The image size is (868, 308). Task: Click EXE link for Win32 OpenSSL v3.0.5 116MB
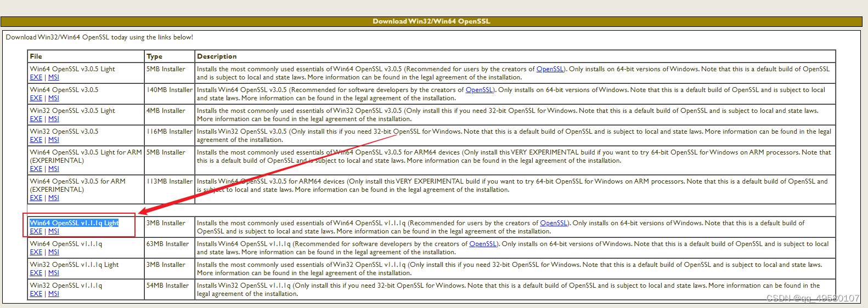click(x=36, y=140)
